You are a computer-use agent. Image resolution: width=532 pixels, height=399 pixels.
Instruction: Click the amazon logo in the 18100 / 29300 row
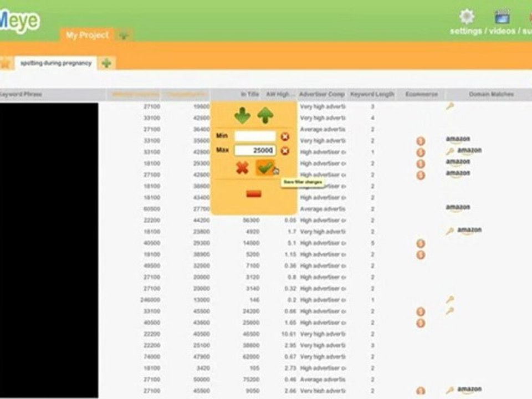pyautogui.click(x=458, y=162)
